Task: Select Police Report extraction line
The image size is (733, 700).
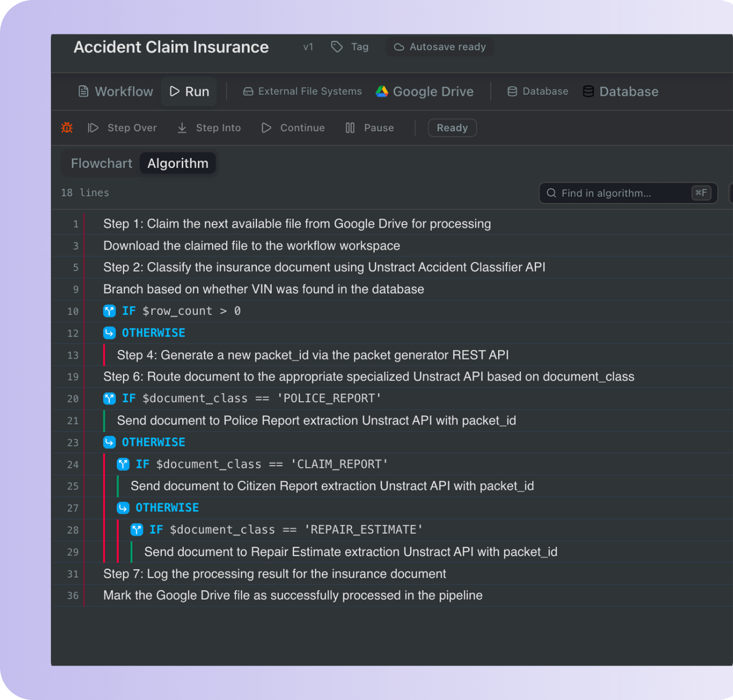Action: (317, 421)
